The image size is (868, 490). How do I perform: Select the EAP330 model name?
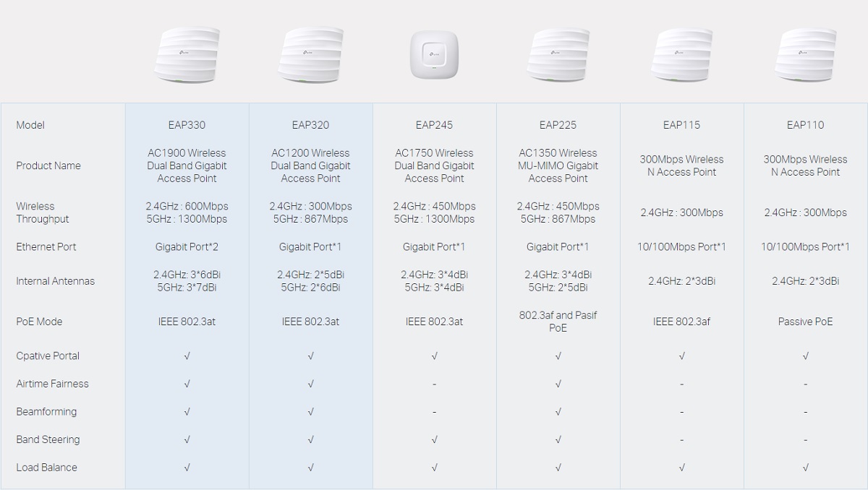click(x=187, y=125)
